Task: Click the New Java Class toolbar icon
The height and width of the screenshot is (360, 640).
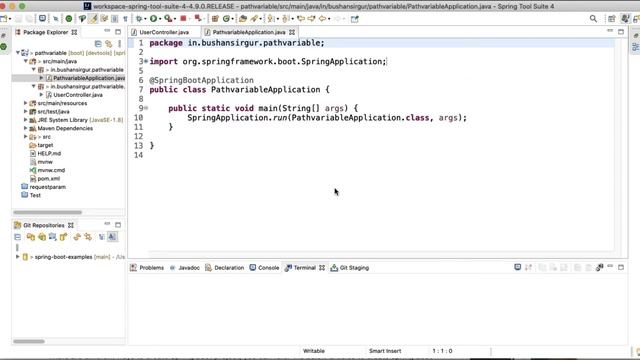Action: pyautogui.click(x=227, y=19)
